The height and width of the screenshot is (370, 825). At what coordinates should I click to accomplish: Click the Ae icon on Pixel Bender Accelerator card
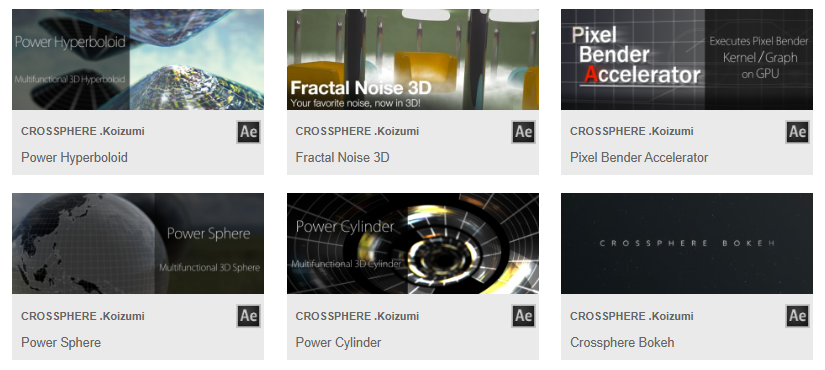[x=798, y=132]
